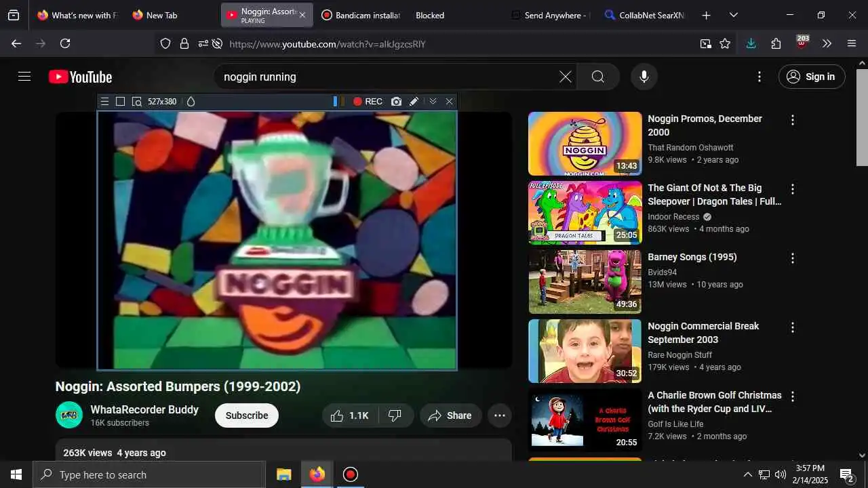This screenshot has height=488, width=868.
Task: Open Bandicam from the taskbar
Action: click(350, 474)
